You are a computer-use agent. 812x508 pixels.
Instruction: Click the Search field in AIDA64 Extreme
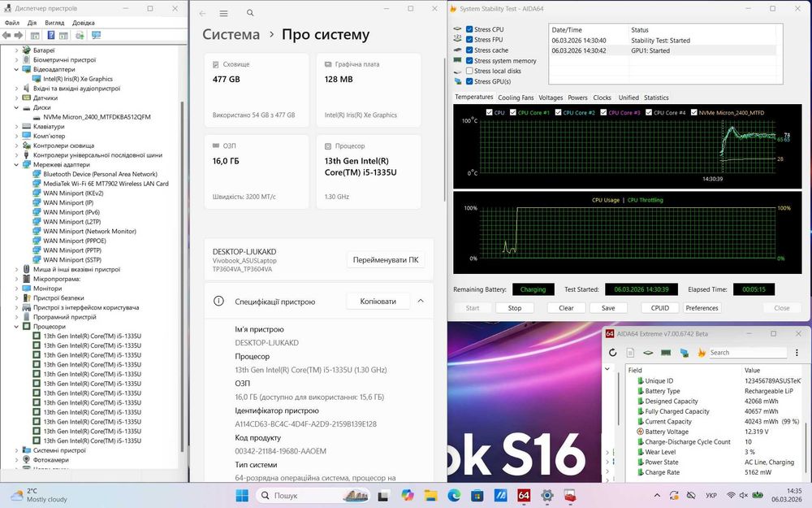(x=749, y=353)
